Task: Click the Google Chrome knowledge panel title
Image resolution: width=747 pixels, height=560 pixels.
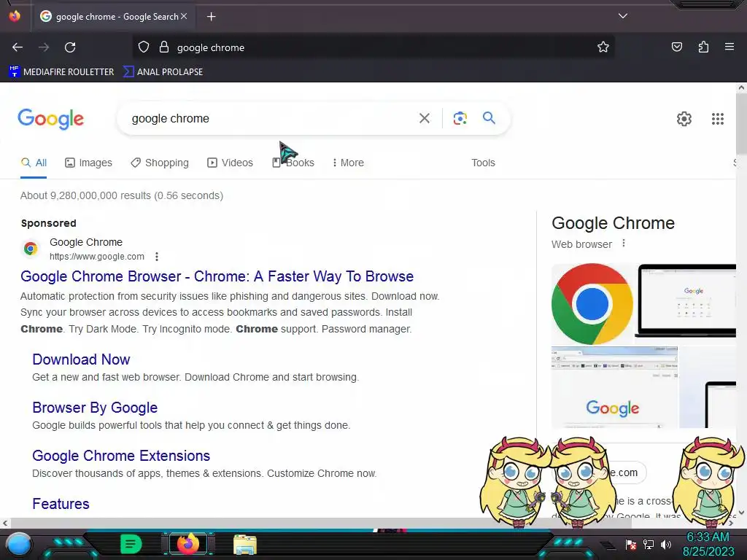Action: click(613, 223)
